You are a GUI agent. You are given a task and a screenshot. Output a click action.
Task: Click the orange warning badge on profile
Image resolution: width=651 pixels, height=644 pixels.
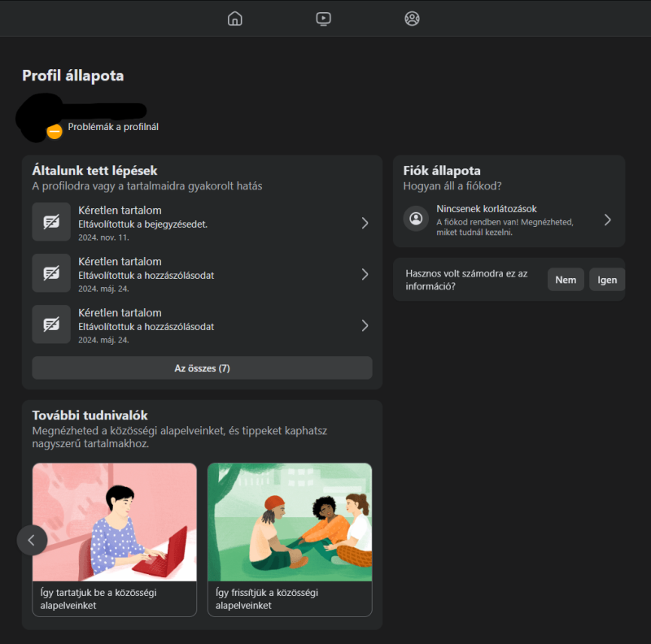(x=55, y=131)
